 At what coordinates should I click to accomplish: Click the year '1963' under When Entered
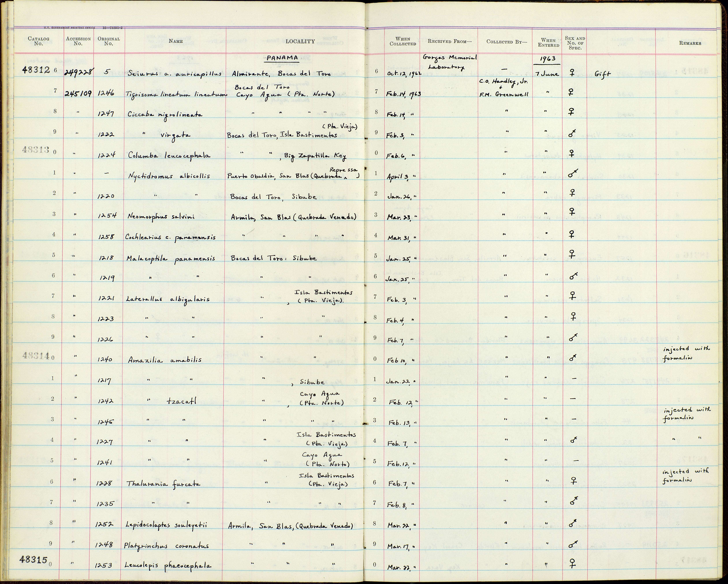coord(548,59)
